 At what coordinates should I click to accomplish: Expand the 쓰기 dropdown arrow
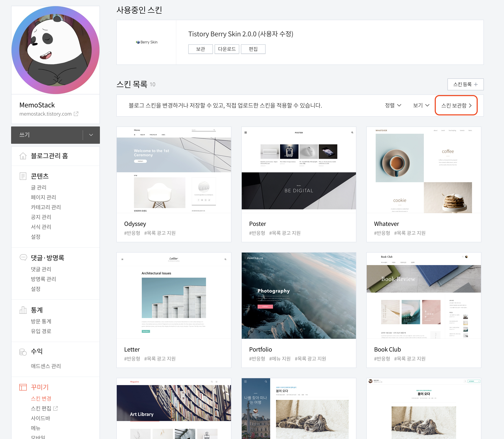(91, 135)
